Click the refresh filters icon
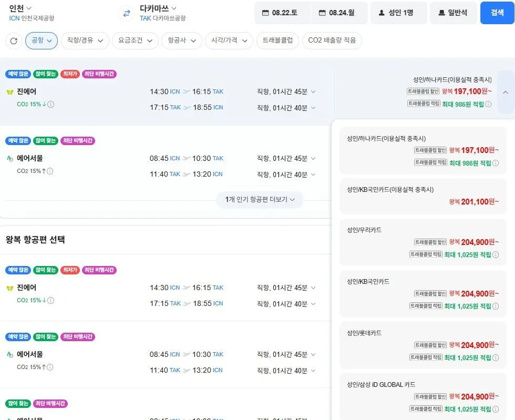This screenshot has width=515, height=420. point(14,41)
